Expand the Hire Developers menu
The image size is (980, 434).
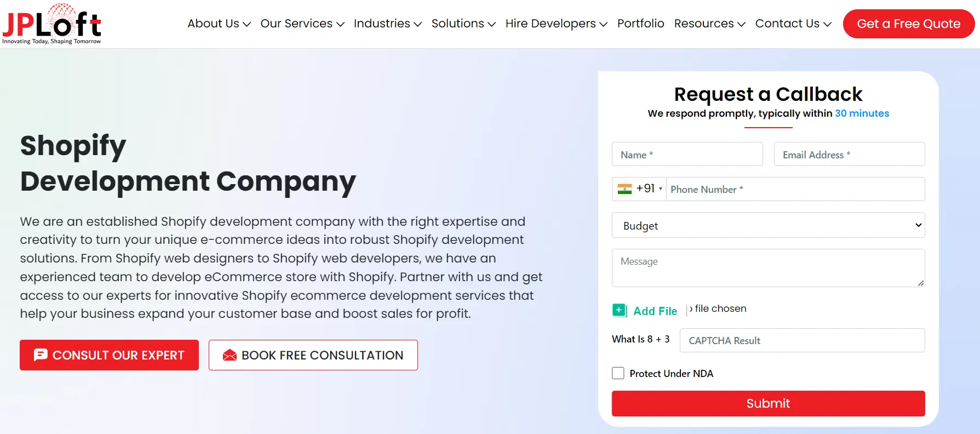click(x=556, y=24)
